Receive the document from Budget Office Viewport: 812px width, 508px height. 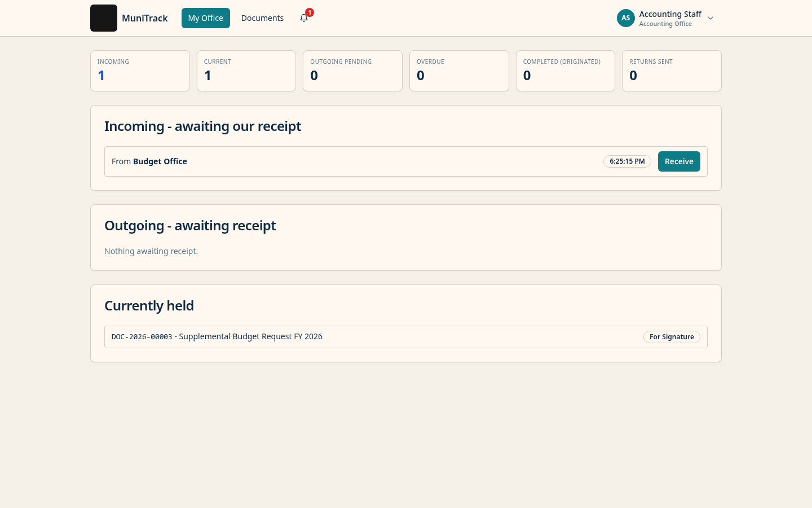679,161
